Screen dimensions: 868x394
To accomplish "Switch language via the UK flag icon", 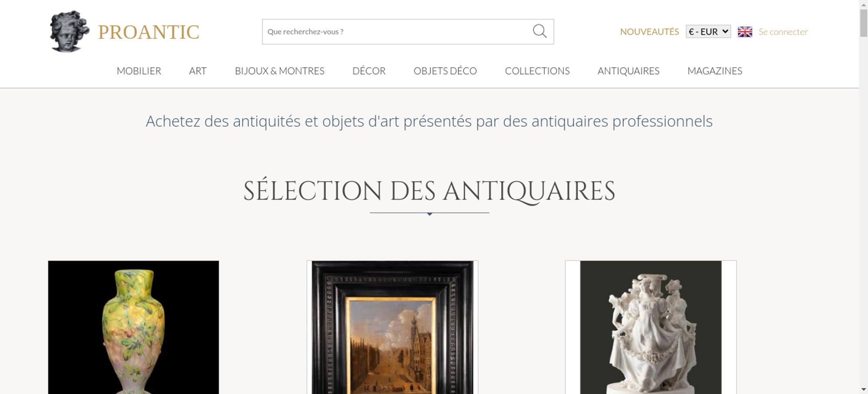I will click(x=745, y=32).
